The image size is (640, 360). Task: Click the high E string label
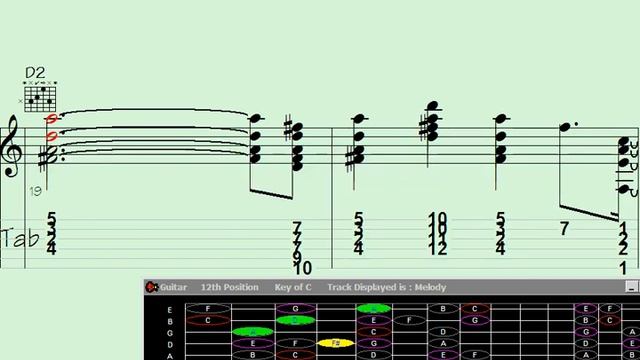(x=170, y=310)
